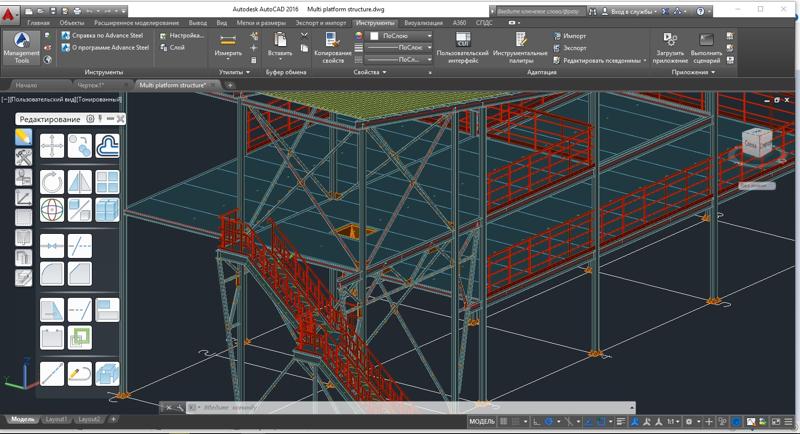Open Инструментальные палитры
The width and height of the screenshot is (800, 434).
[520, 48]
